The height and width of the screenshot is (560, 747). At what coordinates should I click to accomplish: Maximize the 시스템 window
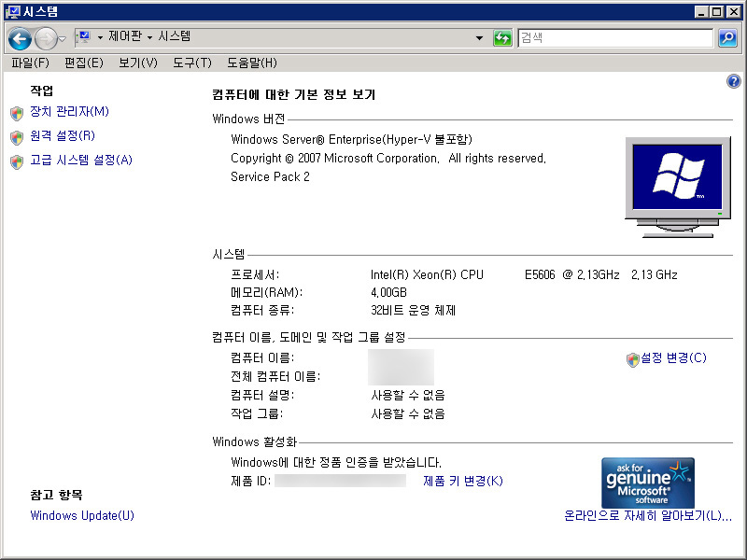coord(716,11)
